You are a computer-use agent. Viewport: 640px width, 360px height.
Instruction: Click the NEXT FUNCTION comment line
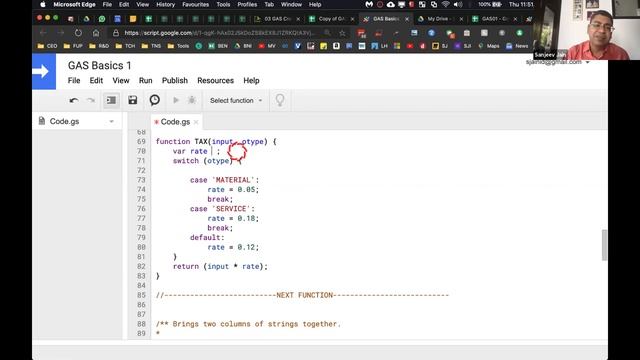click(302, 295)
